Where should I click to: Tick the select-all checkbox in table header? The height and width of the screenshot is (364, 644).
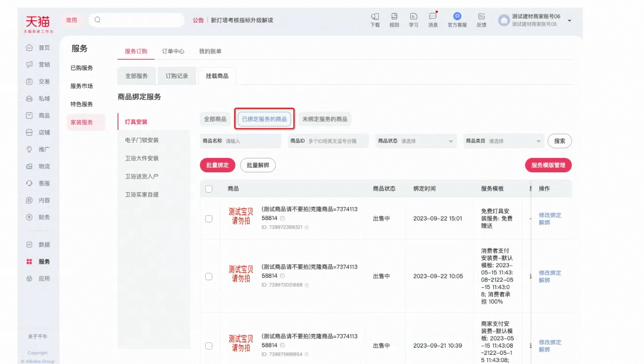click(x=209, y=189)
